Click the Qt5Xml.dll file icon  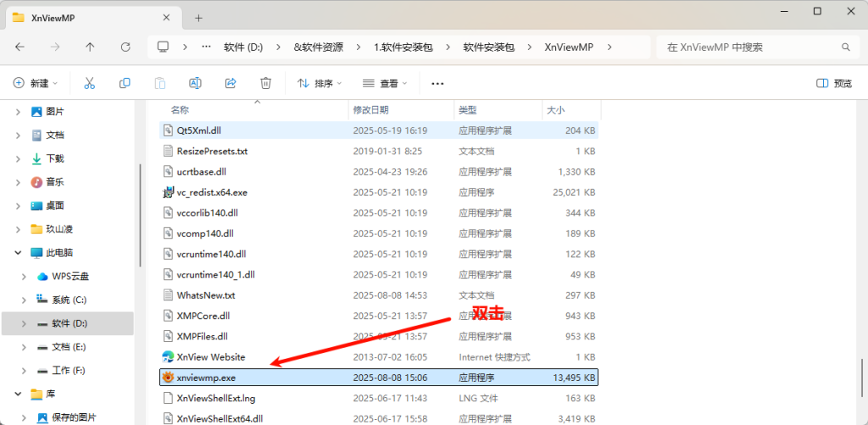click(x=169, y=131)
